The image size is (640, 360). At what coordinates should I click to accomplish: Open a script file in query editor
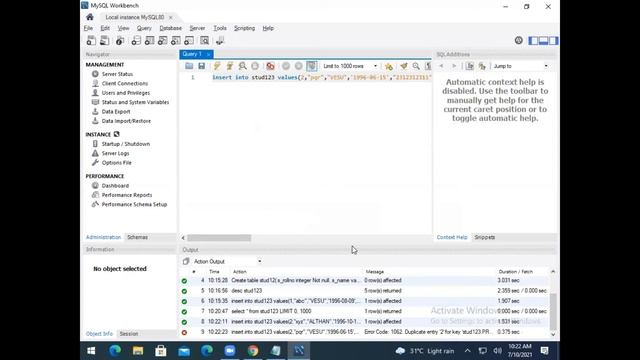point(189,66)
